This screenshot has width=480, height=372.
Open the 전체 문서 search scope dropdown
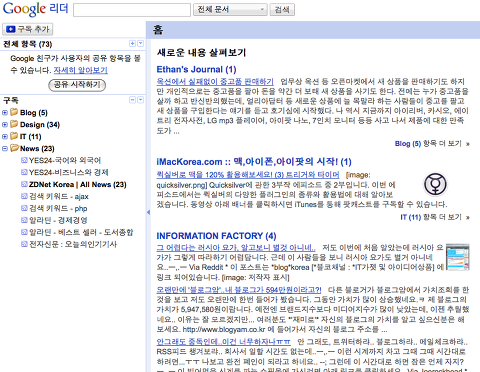[230, 9]
